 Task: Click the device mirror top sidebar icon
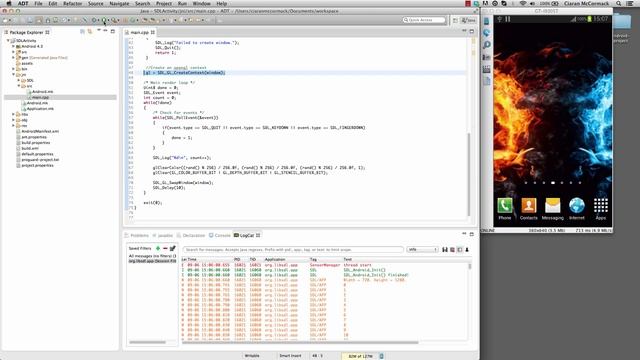coord(487,21)
